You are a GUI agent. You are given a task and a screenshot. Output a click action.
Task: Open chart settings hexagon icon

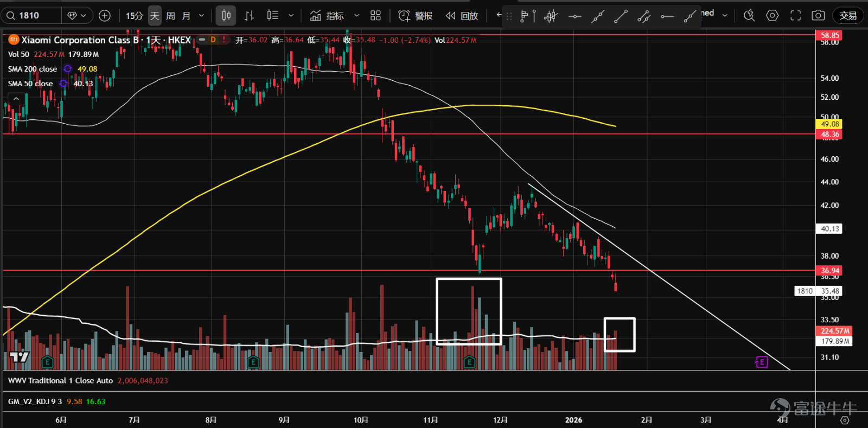(773, 15)
